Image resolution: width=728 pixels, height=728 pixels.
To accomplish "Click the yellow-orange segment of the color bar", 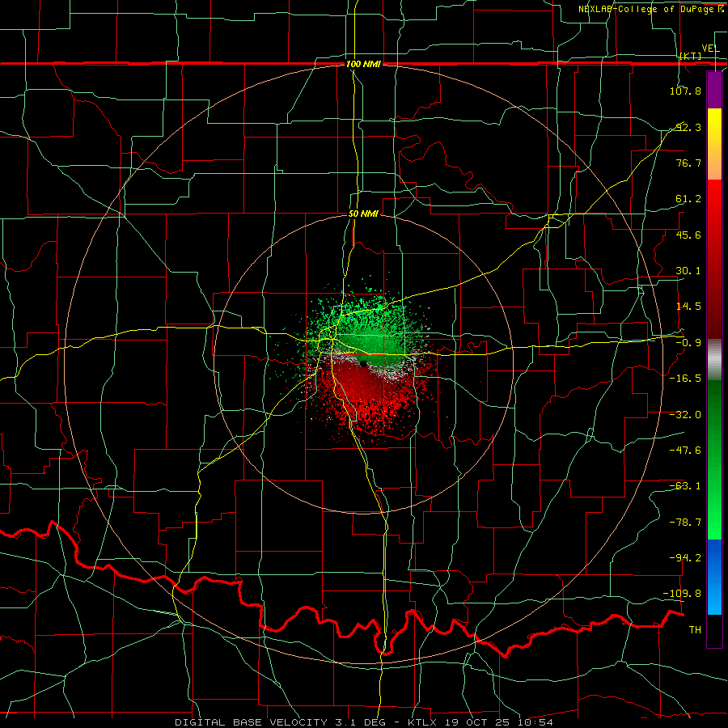I will (x=714, y=144).
